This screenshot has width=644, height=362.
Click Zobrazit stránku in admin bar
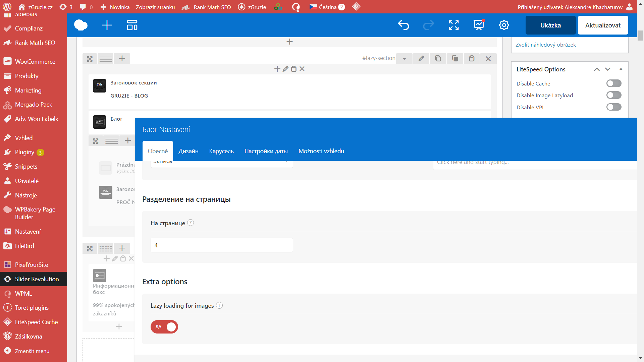[155, 7]
